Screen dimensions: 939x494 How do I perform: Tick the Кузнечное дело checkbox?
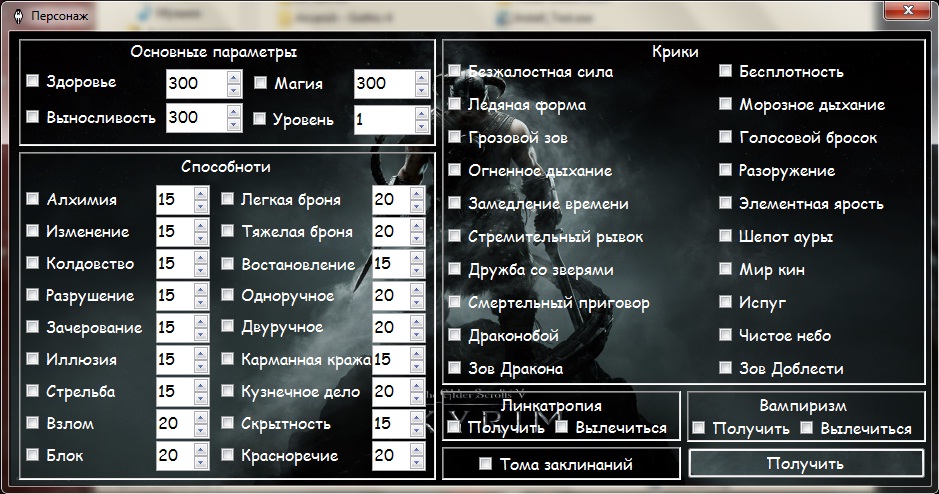coord(228,390)
